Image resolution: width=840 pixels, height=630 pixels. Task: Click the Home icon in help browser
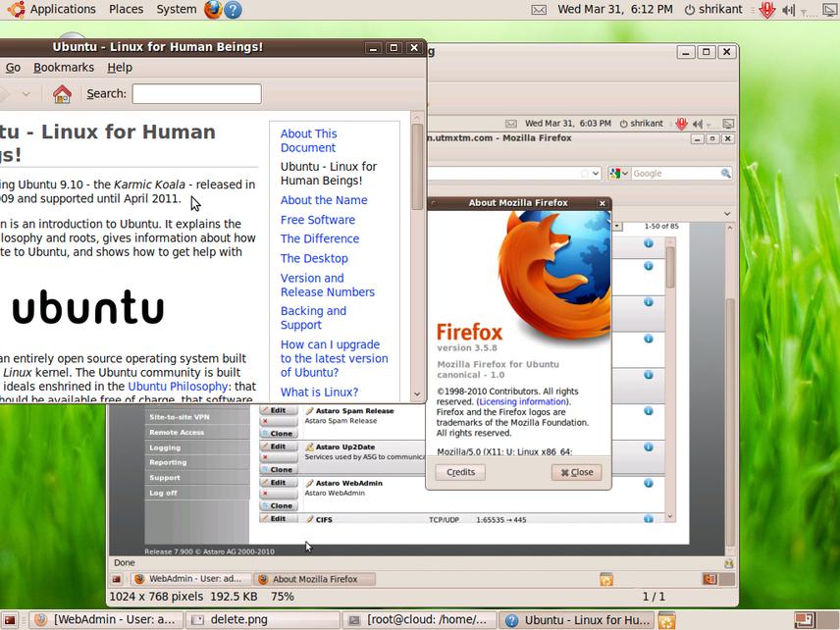click(62, 94)
